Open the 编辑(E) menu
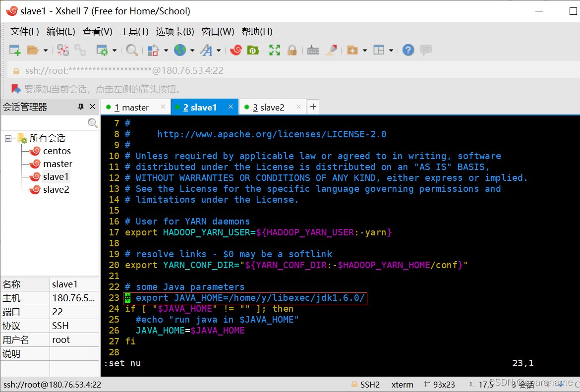The height and width of the screenshot is (392, 580). click(60, 31)
